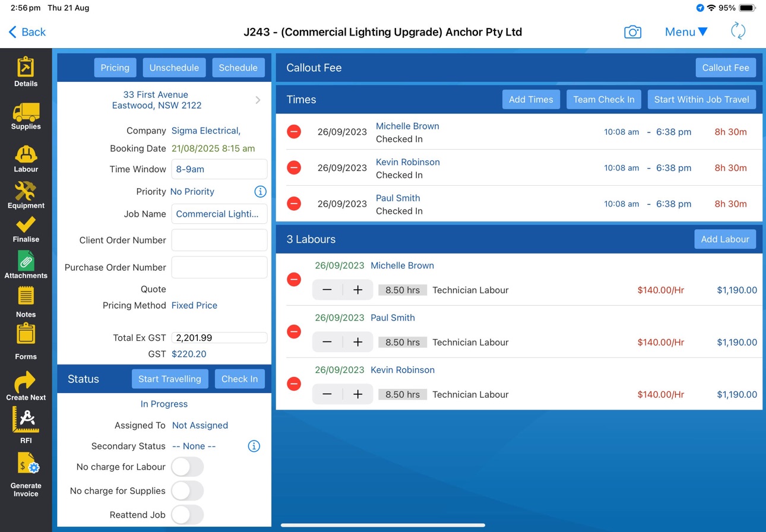766x532 pixels.
Task: Show Secondary Status info icon
Action: pyautogui.click(x=254, y=446)
